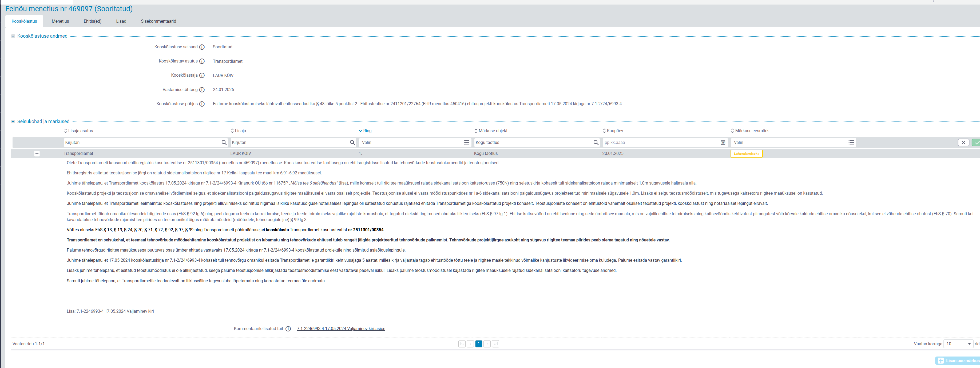Show info for Kooskõlastuse seisund
This screenshot has width=980, height=368.
coord(202,47)
